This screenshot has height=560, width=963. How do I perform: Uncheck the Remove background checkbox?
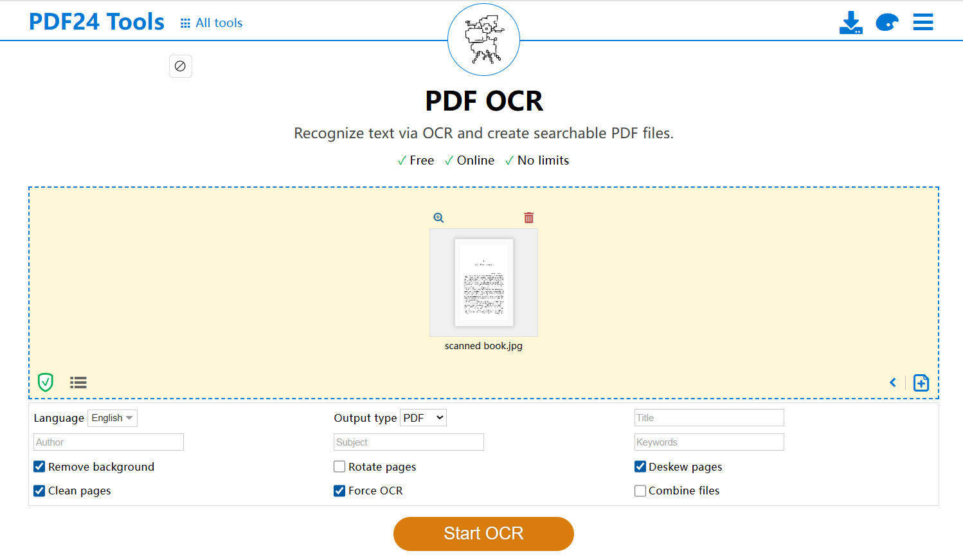click(x=39, y=467)
